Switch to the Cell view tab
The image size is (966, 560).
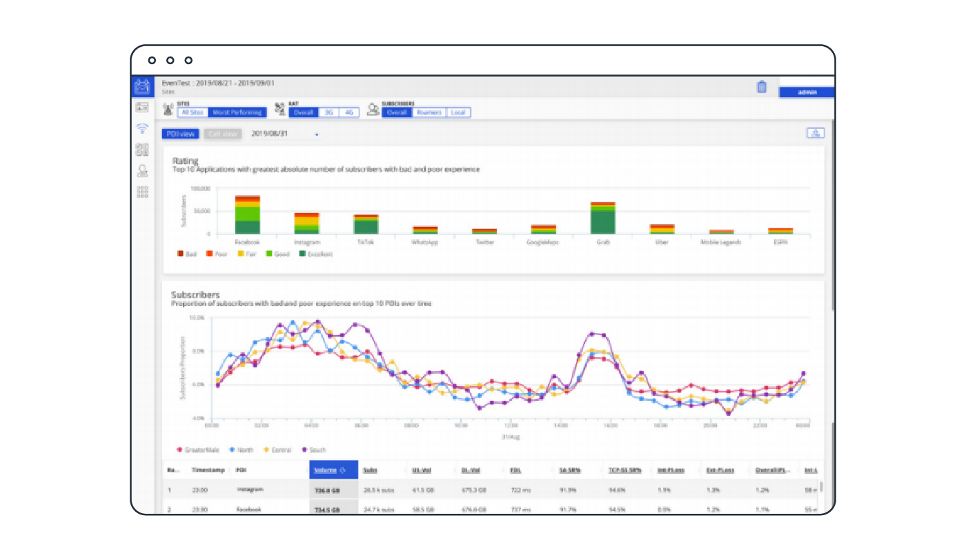222,134
